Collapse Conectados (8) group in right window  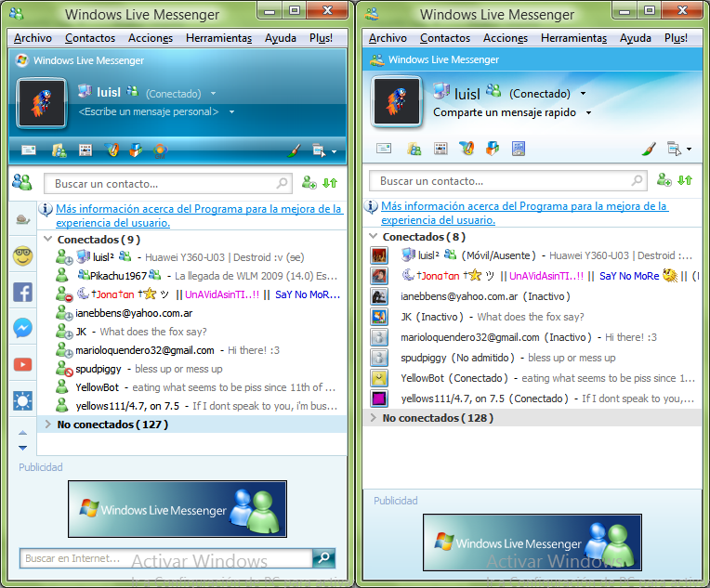(x=373, y=236)
